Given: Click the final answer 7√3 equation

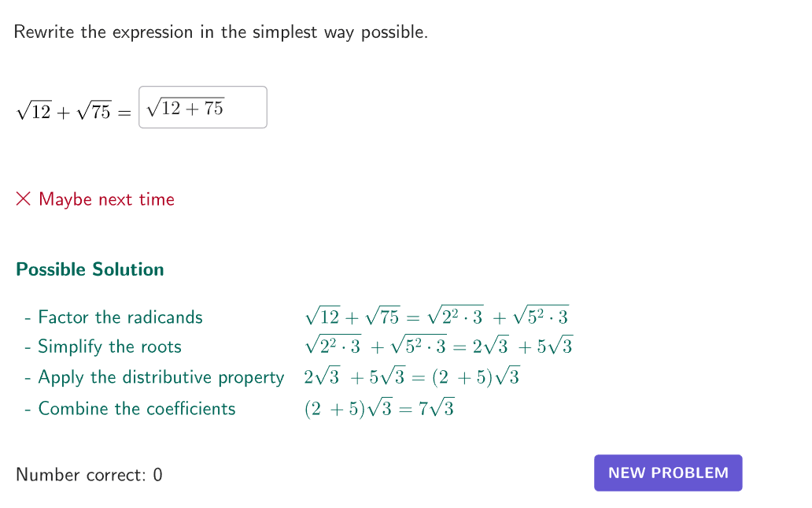Looking at the screenshot, I should [379, 409].
